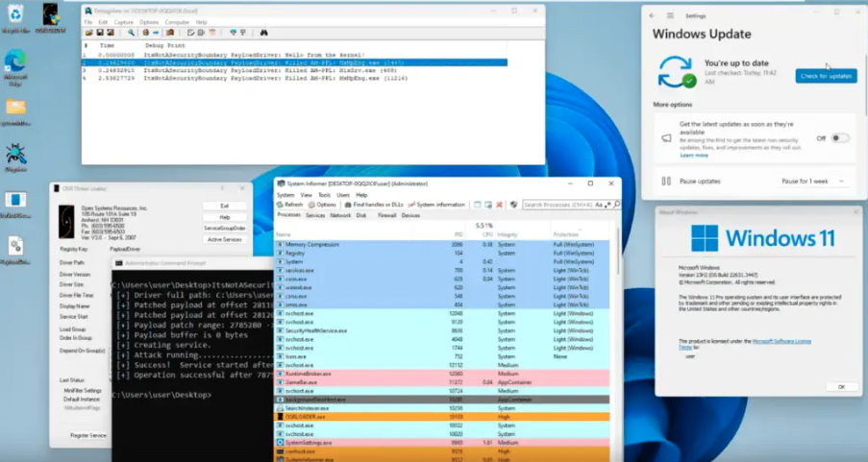This screenshot has height=462, width=868.
Task: Click Check for updates button
Action: tap(826, 76)
